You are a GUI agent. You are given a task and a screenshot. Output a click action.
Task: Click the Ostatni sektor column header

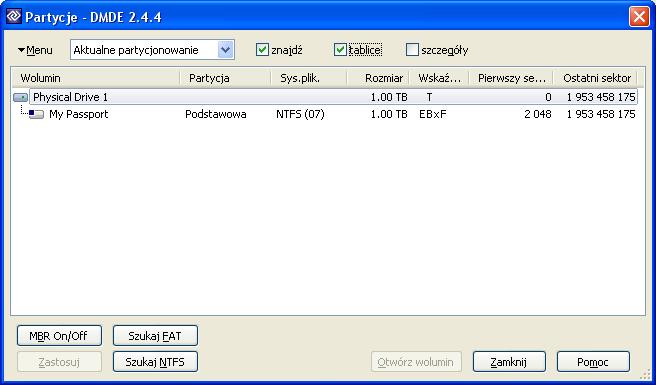pyautogui.click(x=595, y=78)
